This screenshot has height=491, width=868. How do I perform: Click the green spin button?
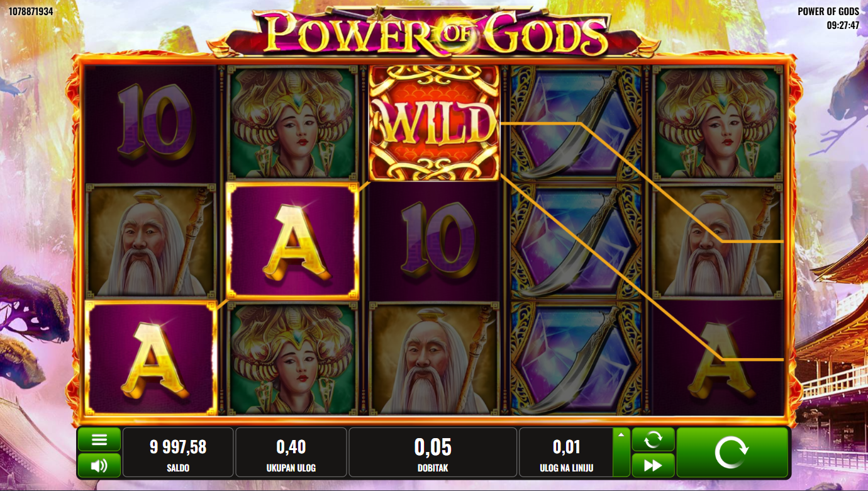click(x=732, y=453)
